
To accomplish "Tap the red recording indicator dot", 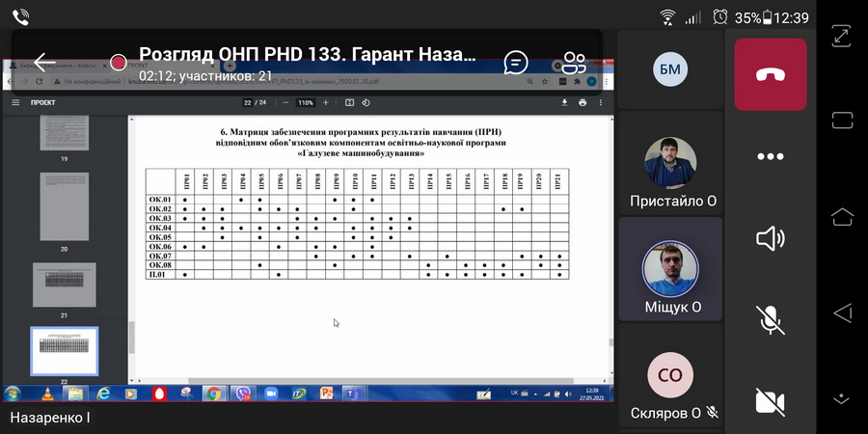I will (118, 63).
